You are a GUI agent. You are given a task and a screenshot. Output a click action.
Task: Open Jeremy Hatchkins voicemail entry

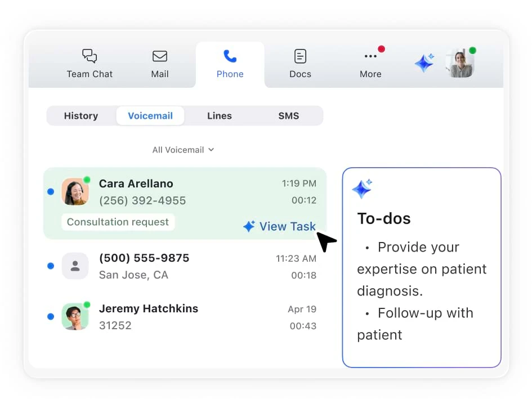[x=186, y=316]
